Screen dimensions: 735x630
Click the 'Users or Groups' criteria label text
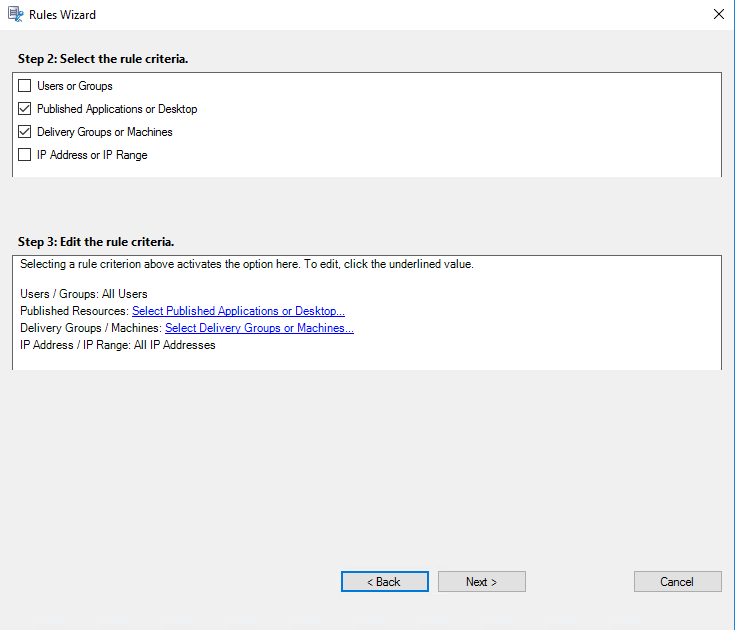(75, 86)
